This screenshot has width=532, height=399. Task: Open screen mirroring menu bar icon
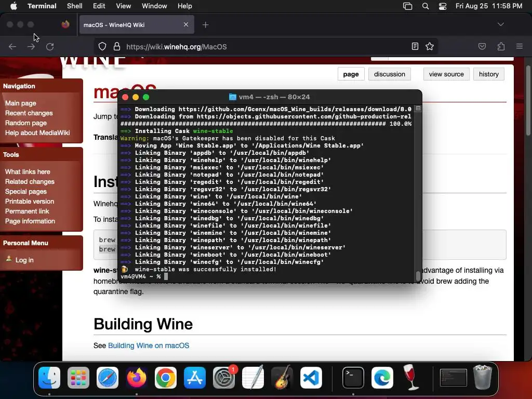(407, 6)
